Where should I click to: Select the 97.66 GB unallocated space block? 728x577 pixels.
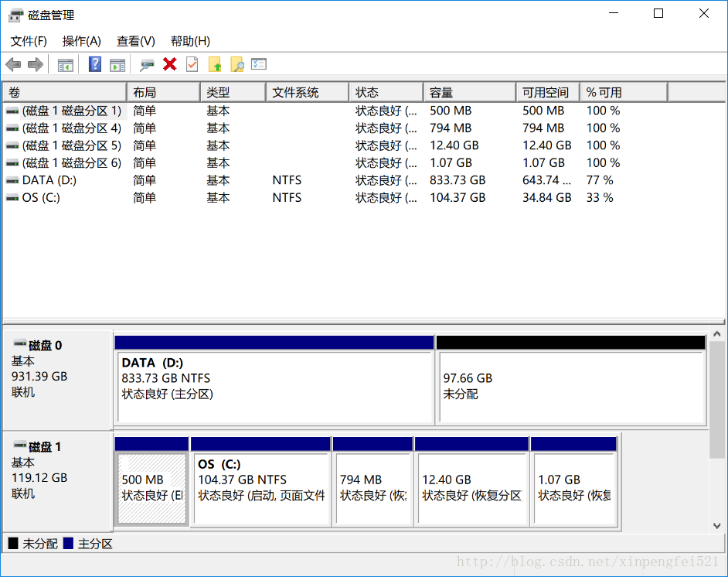point(570,386)
